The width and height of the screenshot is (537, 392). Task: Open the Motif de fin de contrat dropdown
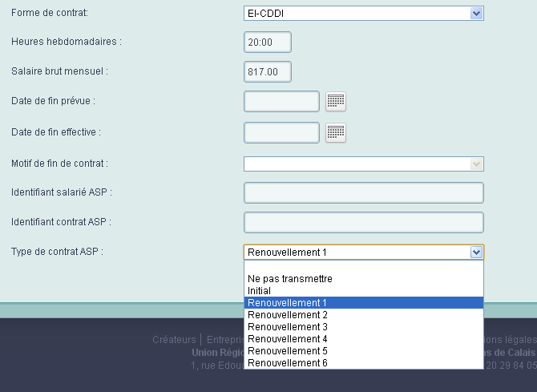coord(364,164)
